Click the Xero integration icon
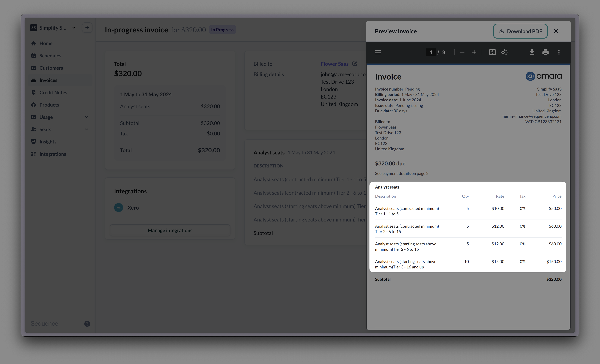 coord(119,208)
